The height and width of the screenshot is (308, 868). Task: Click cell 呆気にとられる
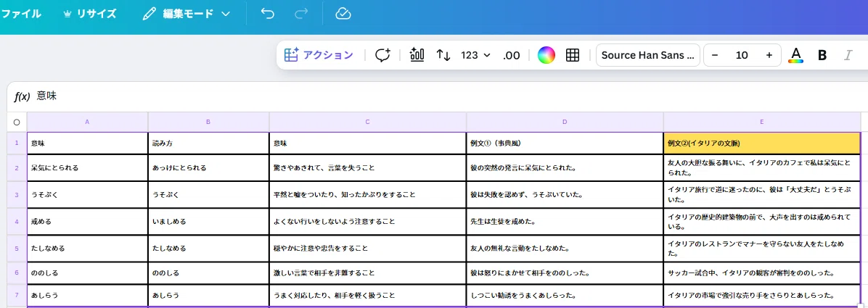click(x=88, y=167)
